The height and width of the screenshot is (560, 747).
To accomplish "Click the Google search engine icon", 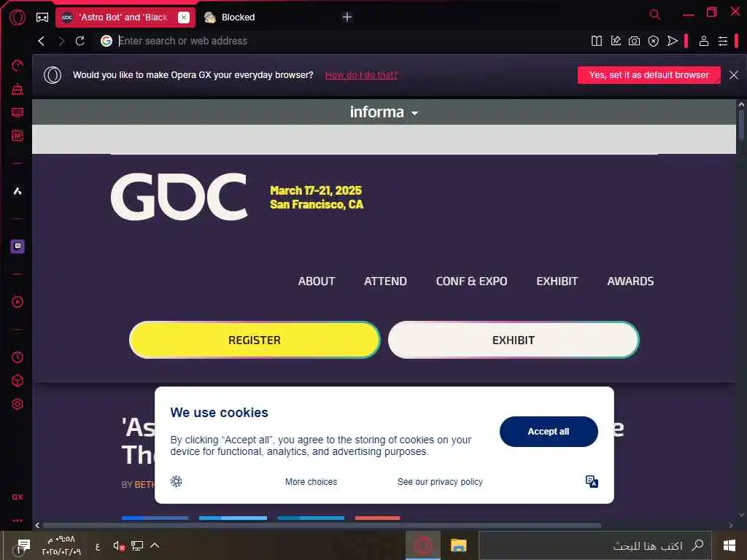I will pyautogui.click(x=107, y=41).
